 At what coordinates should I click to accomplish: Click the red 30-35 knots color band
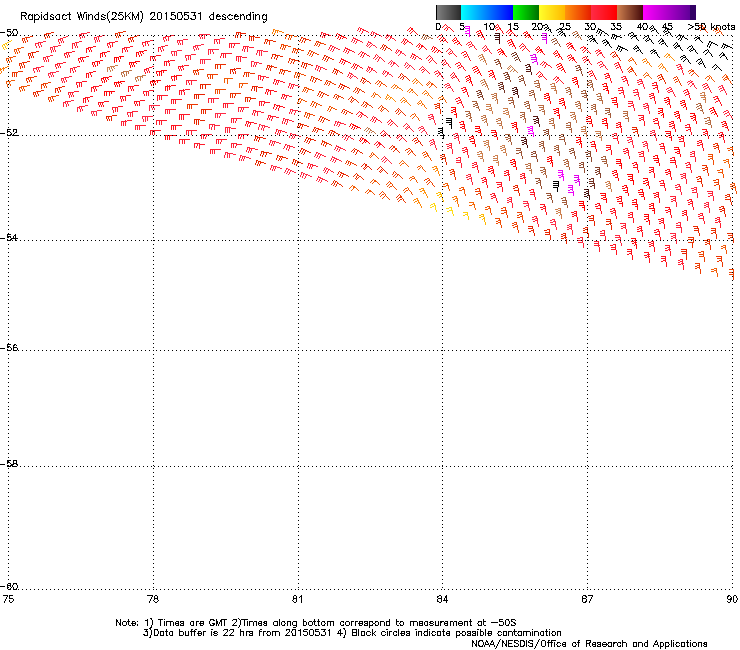pyautogui.click(x=604, y=12)
